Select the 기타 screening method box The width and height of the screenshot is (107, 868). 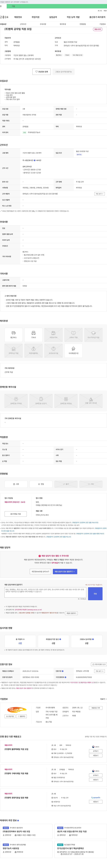[x=91, y=484]
